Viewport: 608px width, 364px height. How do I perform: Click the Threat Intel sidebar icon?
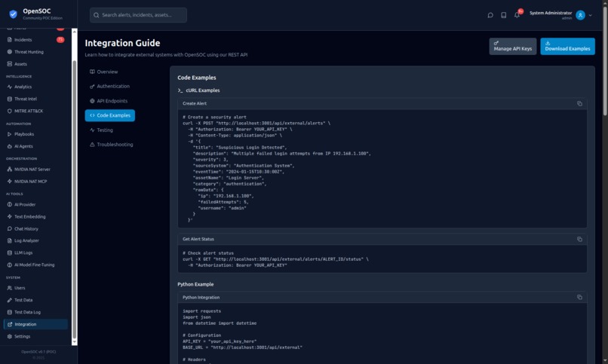coord(9,99)
